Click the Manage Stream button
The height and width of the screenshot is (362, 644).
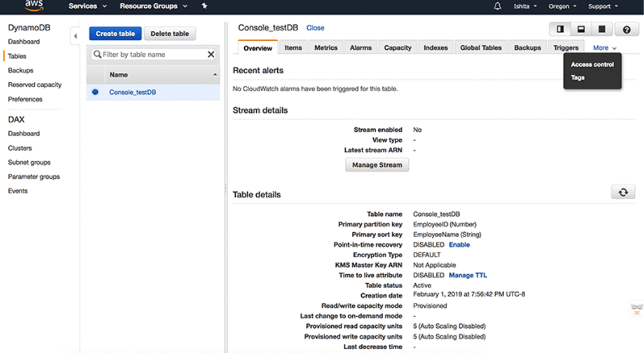pos(377,165)
